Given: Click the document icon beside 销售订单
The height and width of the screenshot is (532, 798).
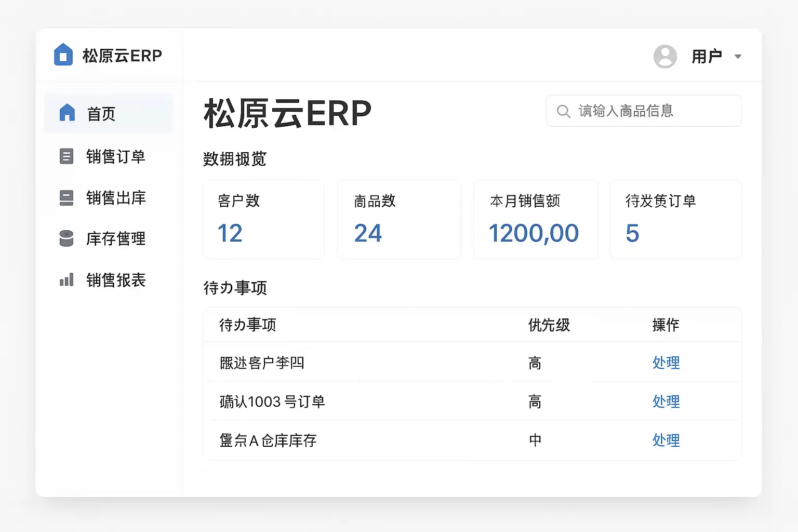Looking at the screenshot, I should (66, 156).
